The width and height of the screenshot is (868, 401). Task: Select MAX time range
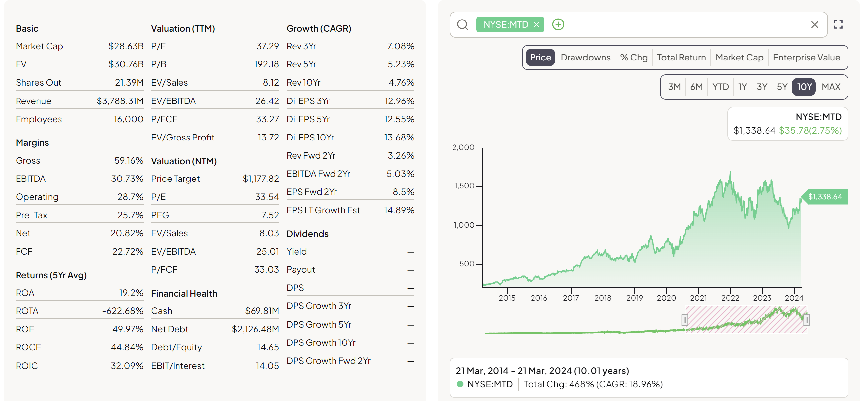coord(831,87)
